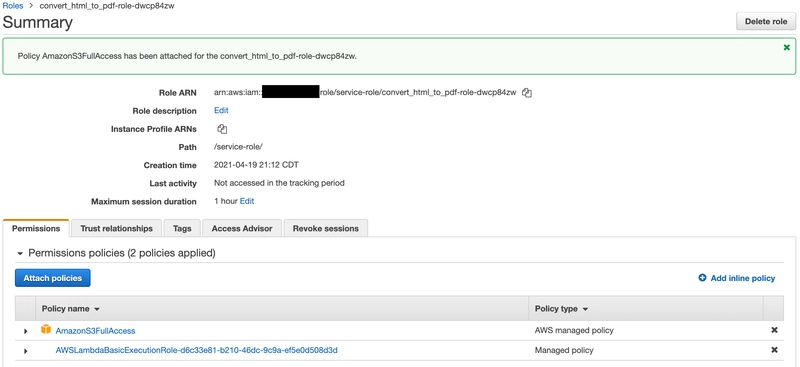
Task: Click the Attach policies button
Action: [53, 278]
